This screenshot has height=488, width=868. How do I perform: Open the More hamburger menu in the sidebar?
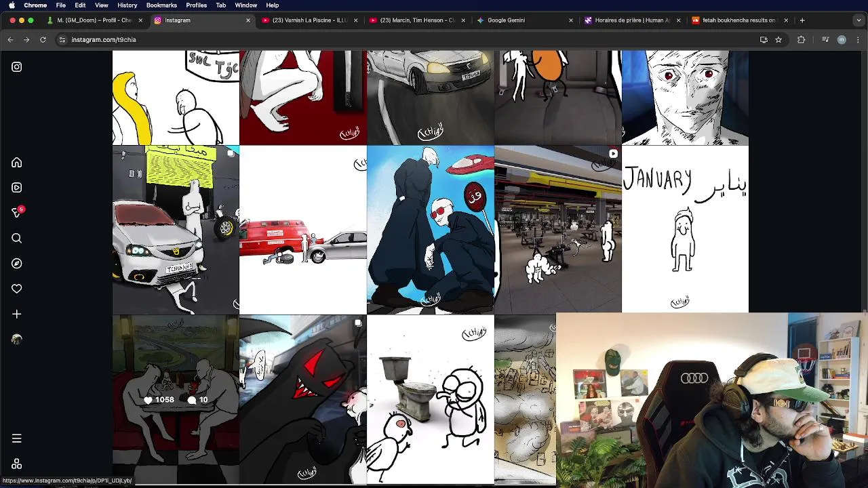tap(17, 439)
